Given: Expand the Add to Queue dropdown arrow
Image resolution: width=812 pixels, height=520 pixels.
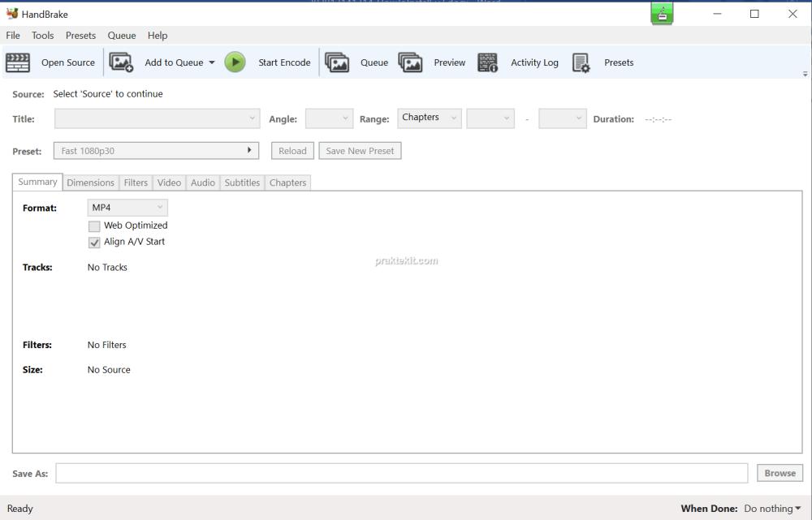Looking at the screenshot, I should coord(212,62).
